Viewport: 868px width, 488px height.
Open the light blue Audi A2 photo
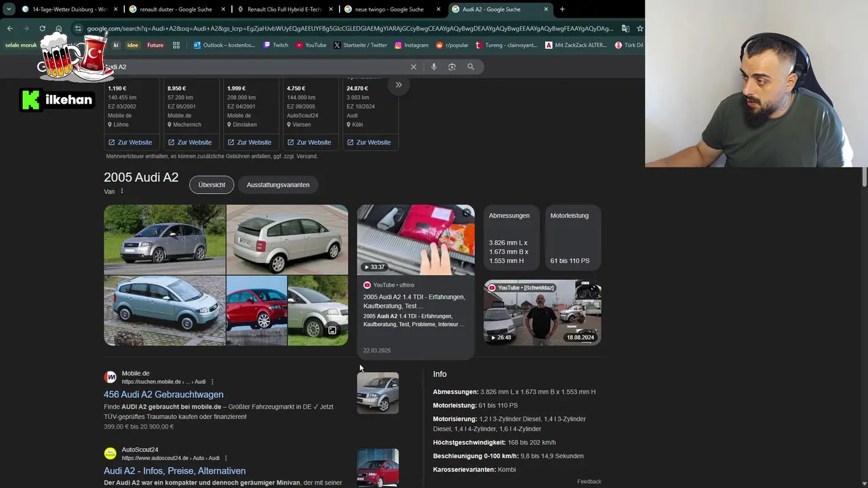(164, 310)
